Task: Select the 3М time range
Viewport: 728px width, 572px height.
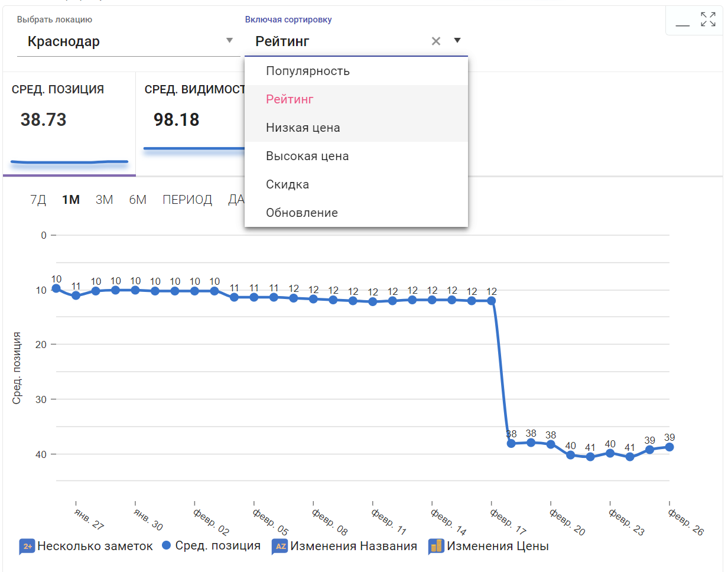Action: [104, 200]
